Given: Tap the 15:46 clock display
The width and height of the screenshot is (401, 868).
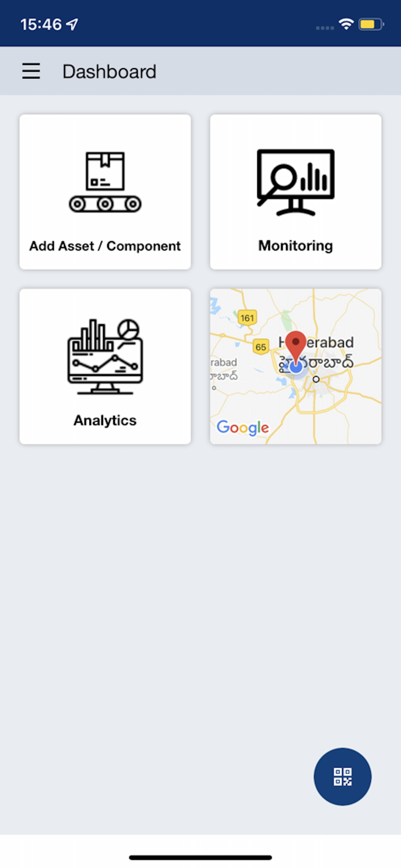Looking at the screenshot, I should (x=41, y=24).
